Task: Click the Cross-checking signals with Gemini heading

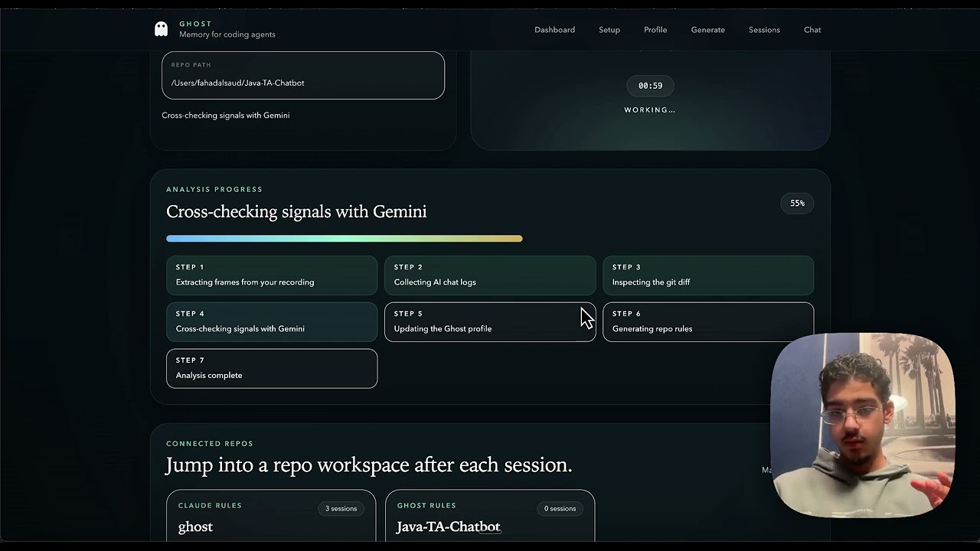Action: click(x=296, y=212)
